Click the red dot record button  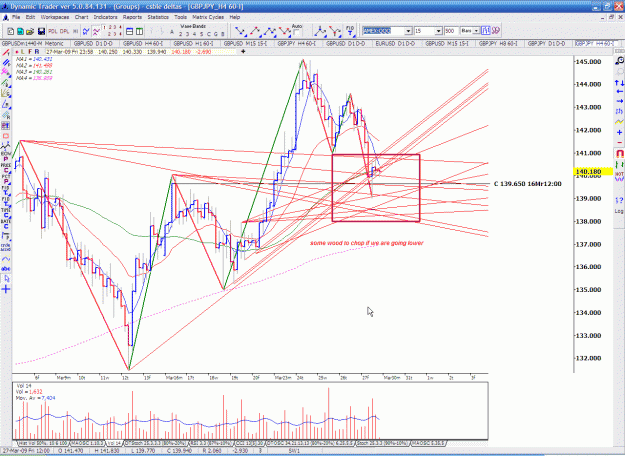(x=17, y=52)
